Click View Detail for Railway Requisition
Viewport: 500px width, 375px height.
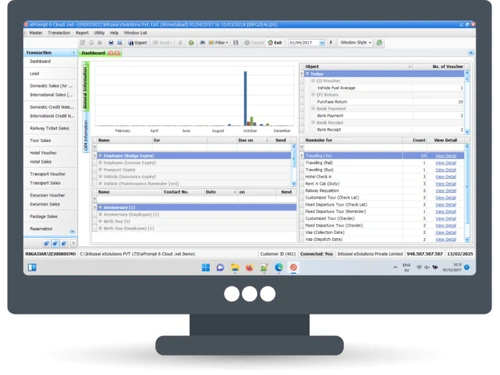coord(446,191)
